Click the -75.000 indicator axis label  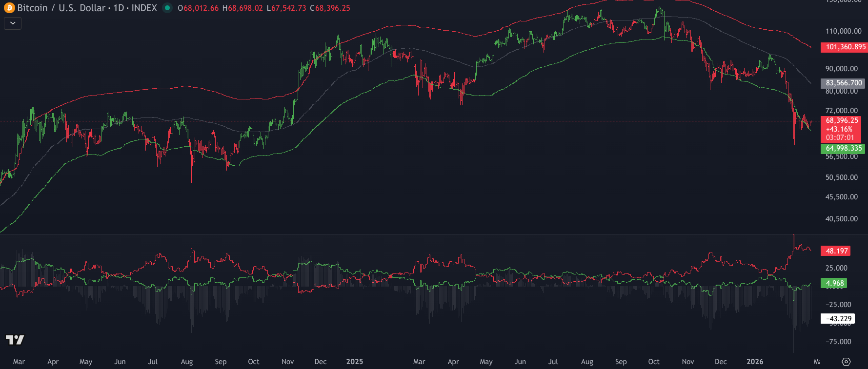(838, 342)
